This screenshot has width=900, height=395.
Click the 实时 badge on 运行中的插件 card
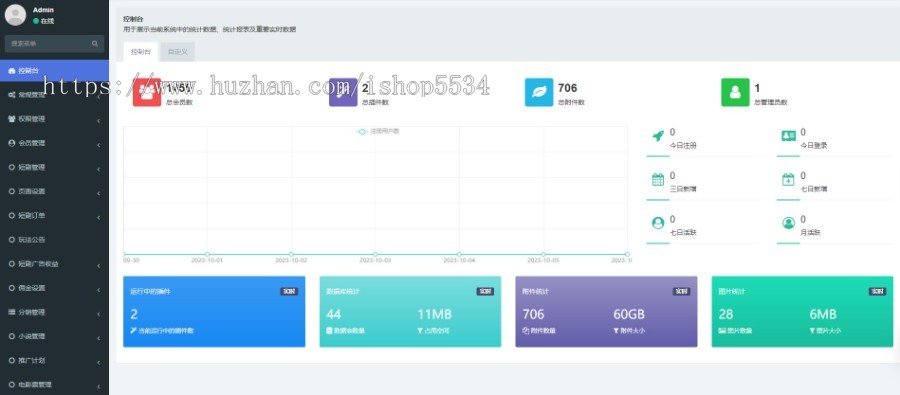click(x=289, y=292)
